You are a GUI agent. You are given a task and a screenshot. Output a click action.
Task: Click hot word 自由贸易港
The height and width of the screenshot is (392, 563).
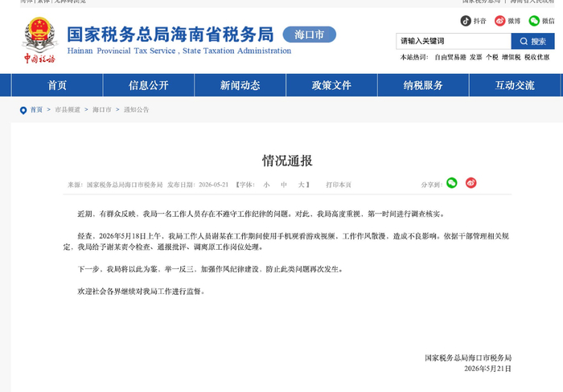450,57
